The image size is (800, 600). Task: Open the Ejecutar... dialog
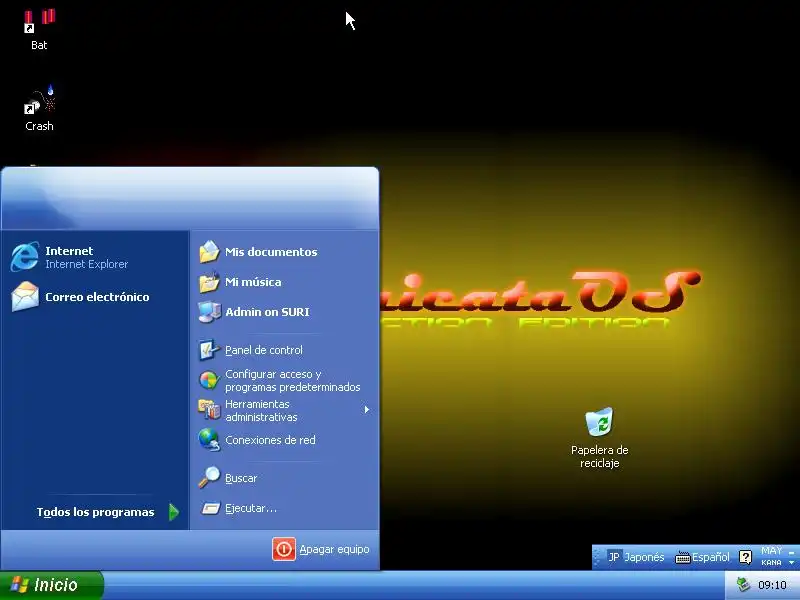tap(284, 508)
